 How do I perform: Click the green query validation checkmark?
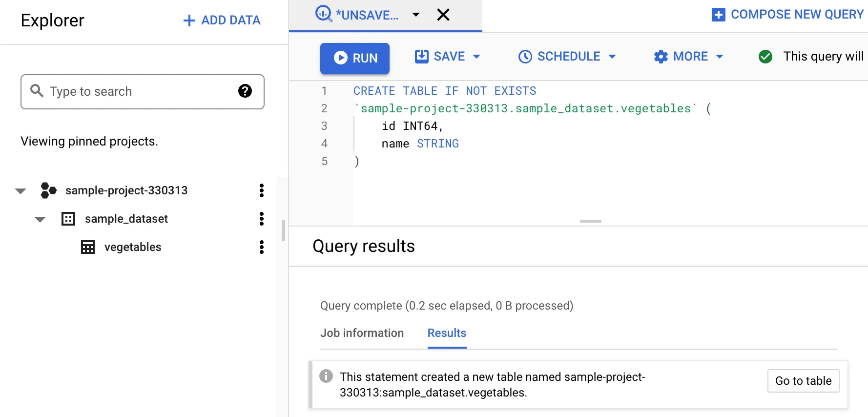point(765,57)
